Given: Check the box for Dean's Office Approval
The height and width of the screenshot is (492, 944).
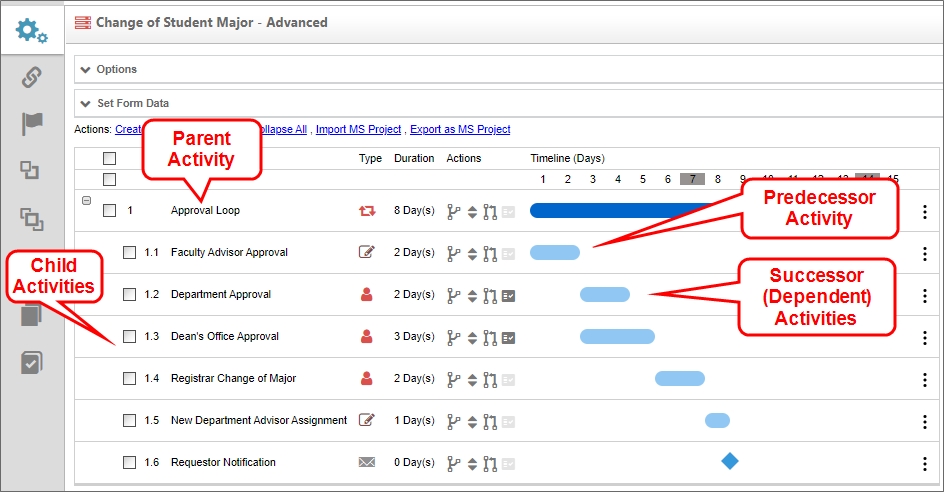Looking at the screenshot, I should (x=129, y=337).
